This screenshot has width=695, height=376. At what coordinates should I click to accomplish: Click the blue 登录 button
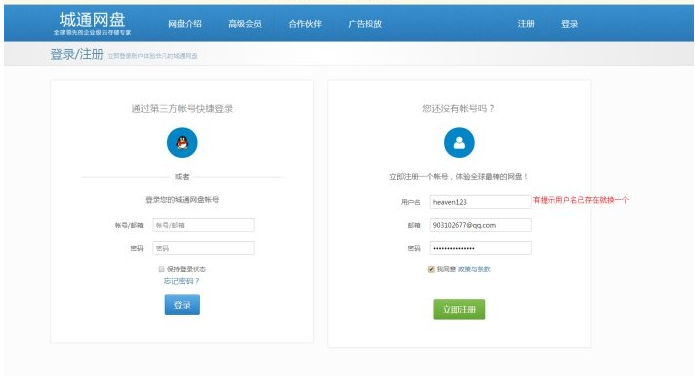click(x=182, y=305)
